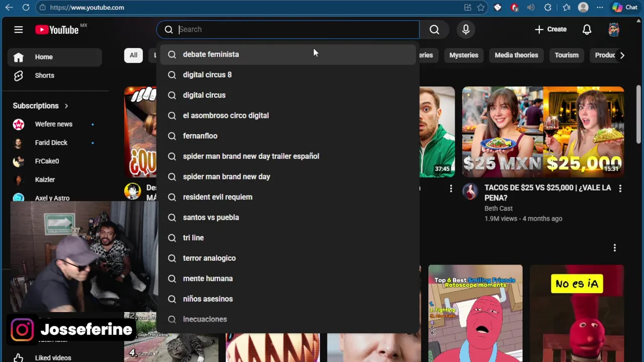Choose the plain "spider man brand new day" suggestion
The height and width of the screenshot is (362, 644).
[x=288, y=176]
